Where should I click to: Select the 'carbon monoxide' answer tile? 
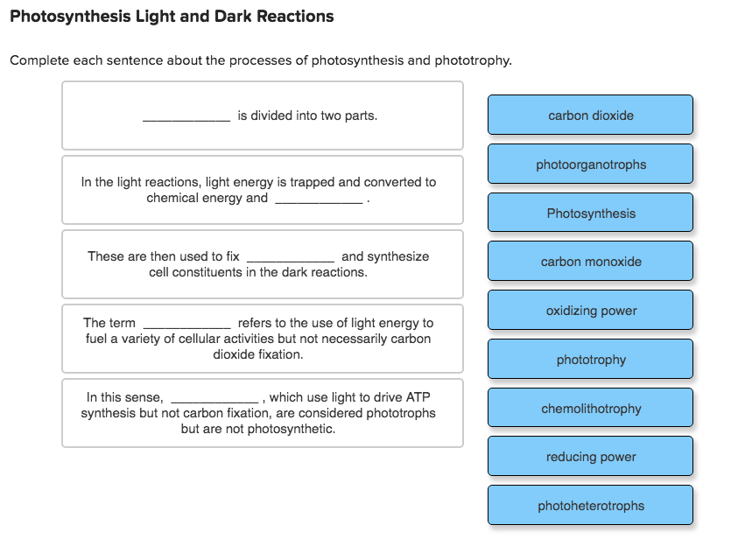click(x=589, y=261)
